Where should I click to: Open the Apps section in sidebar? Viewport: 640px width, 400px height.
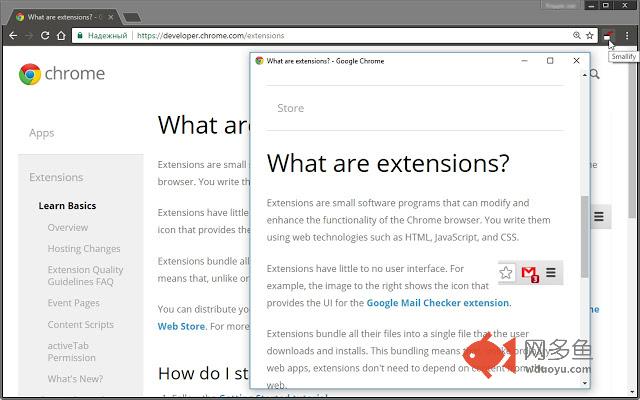point(42,133)
